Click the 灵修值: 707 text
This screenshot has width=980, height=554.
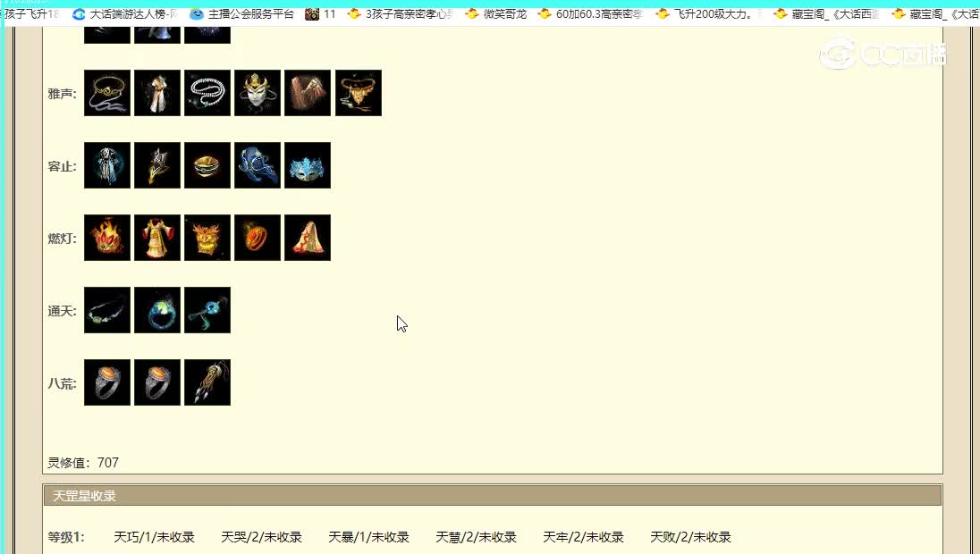coord(83,463)
